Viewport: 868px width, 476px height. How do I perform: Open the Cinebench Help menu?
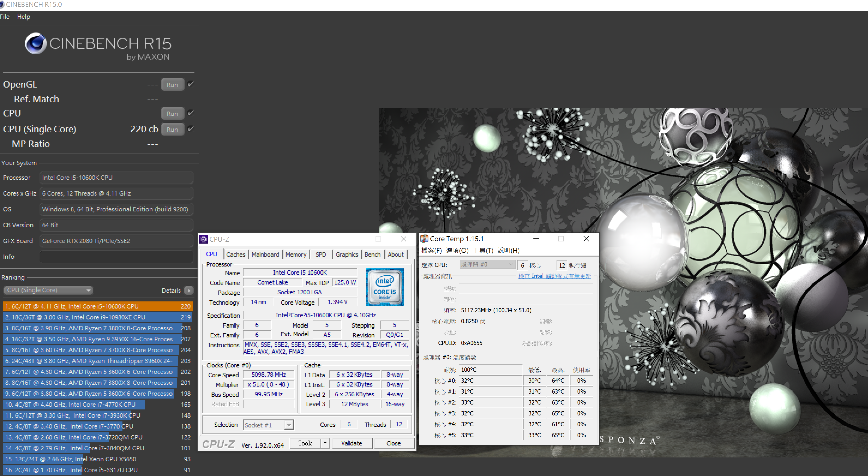[23, 17]
